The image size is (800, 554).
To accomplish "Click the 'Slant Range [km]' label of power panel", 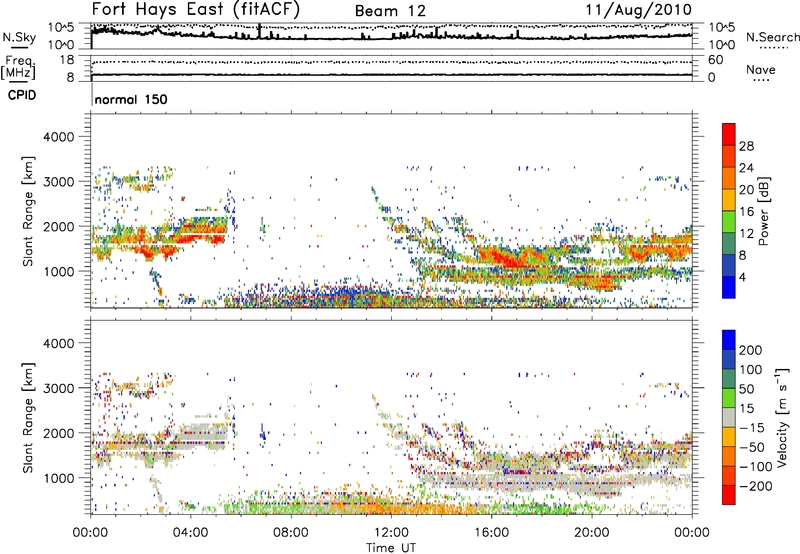I will point(28,211).
